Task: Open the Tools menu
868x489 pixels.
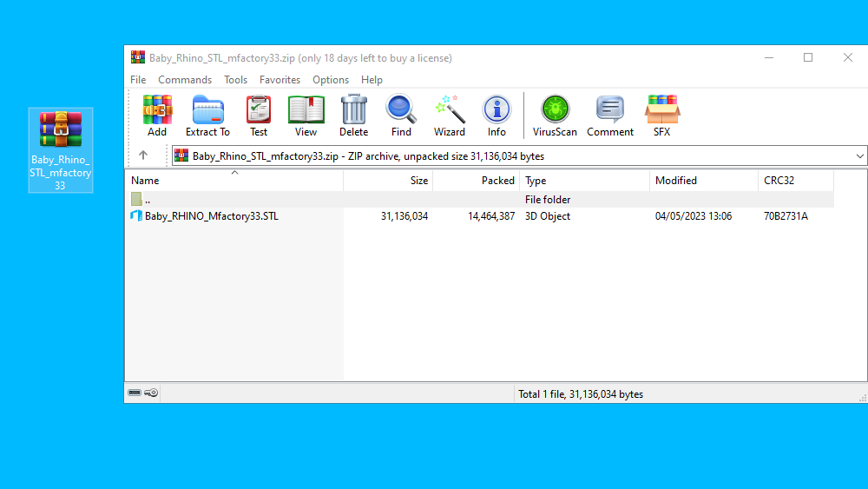Action: 235,80
